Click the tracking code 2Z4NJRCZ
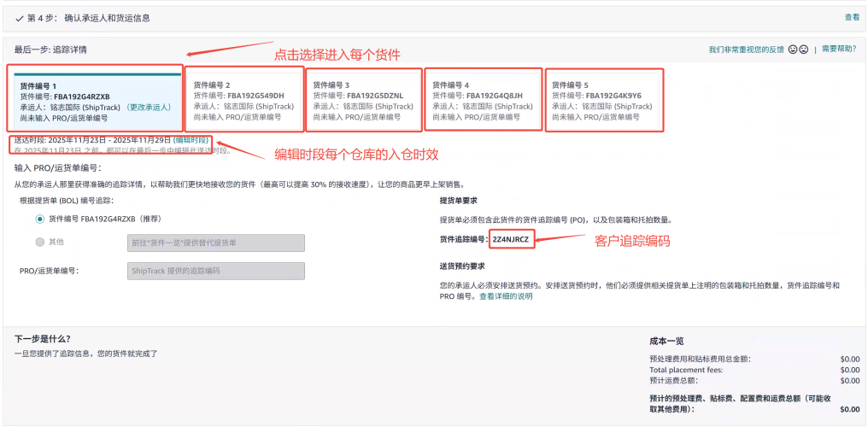The image size is (868, 427). coord(510,239)
